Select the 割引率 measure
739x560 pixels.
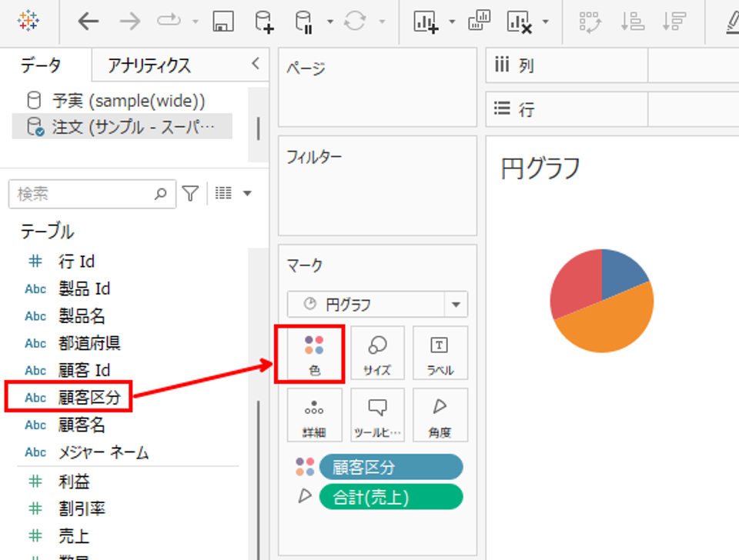[82, 508]
